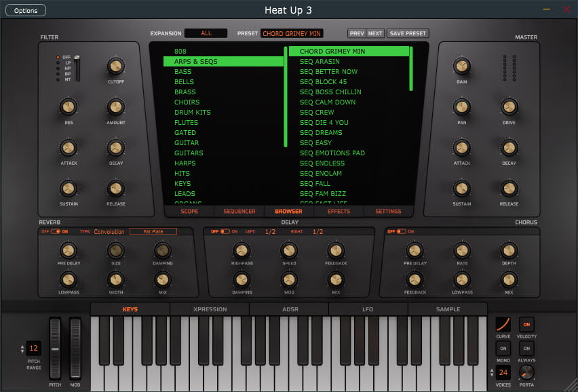Click the Pitch wheel
The image size is (578, 392).
point(55,349)
